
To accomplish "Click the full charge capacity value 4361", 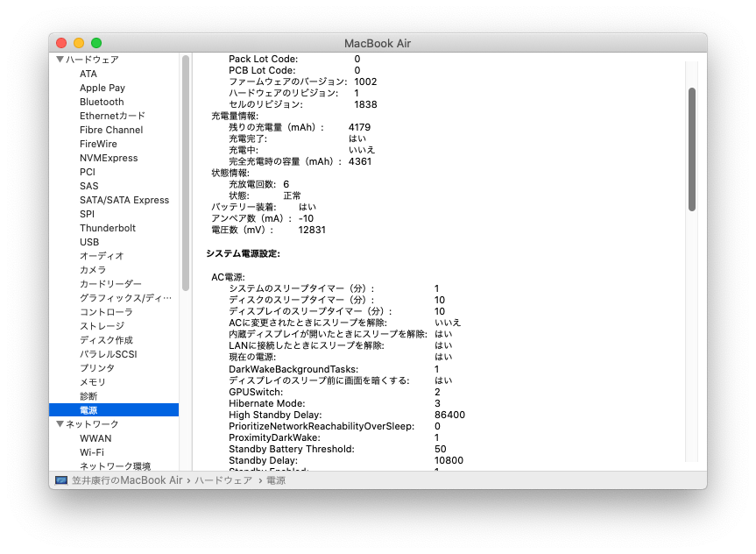I will coord(360,161).
